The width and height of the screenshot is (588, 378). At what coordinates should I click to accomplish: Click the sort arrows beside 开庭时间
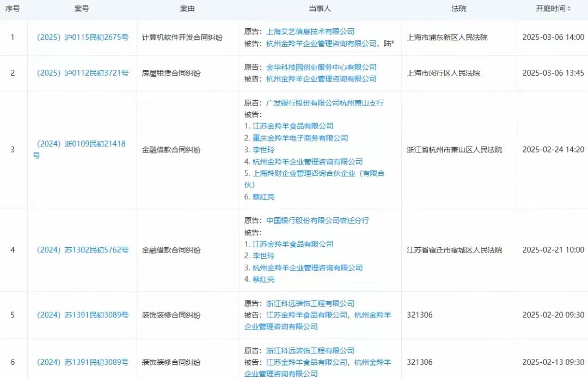coord(569,9)
